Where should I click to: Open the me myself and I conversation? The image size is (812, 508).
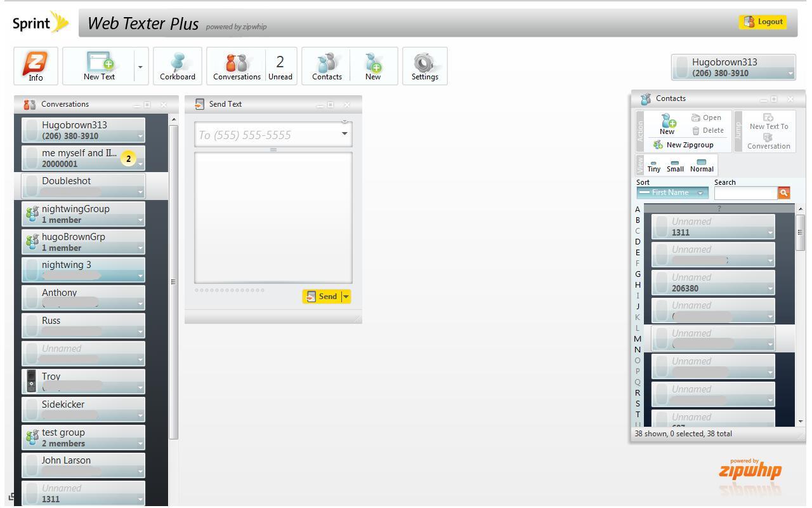click(83, 158)
